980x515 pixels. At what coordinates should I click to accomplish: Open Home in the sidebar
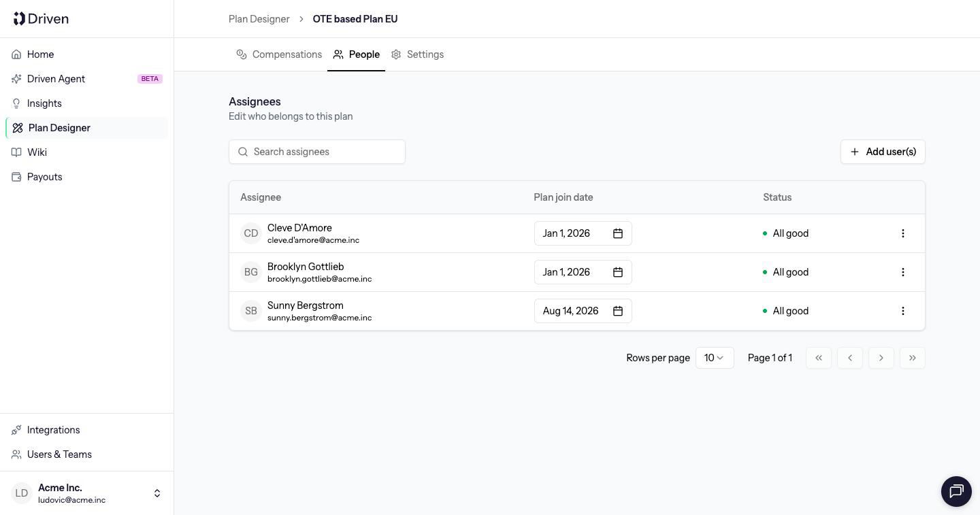[x=87, y=54]
